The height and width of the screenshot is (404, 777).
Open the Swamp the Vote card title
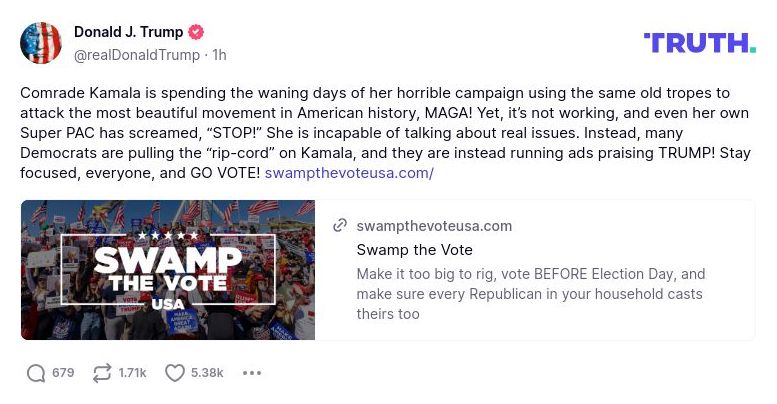(x=414, y=250)
